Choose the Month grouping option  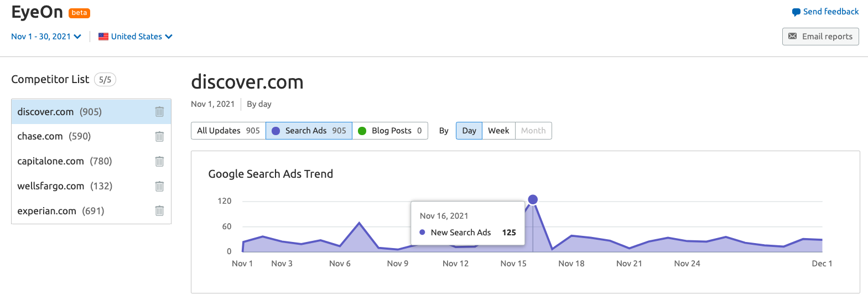[x=533, y=131]
